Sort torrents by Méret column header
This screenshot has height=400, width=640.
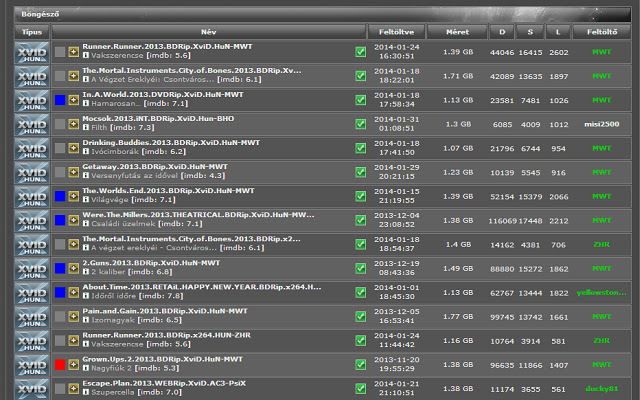pyautogui.click(x=457, y=32)
